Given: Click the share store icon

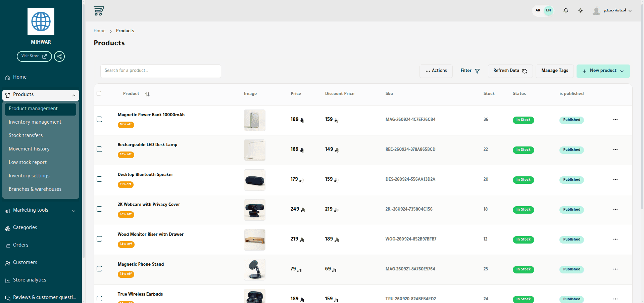Looking at the screenshot, I should pos(59,56).
